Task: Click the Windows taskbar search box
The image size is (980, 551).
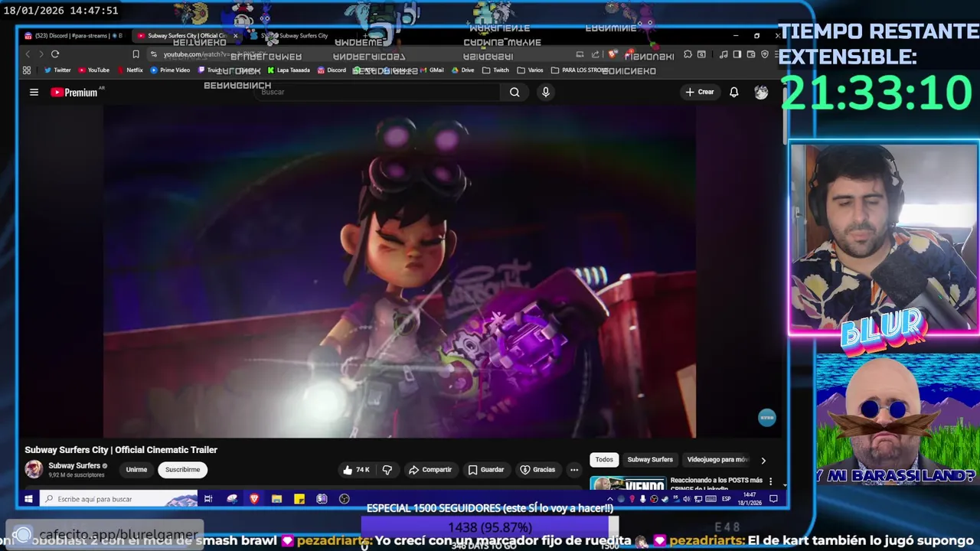Action: [118, 499]
